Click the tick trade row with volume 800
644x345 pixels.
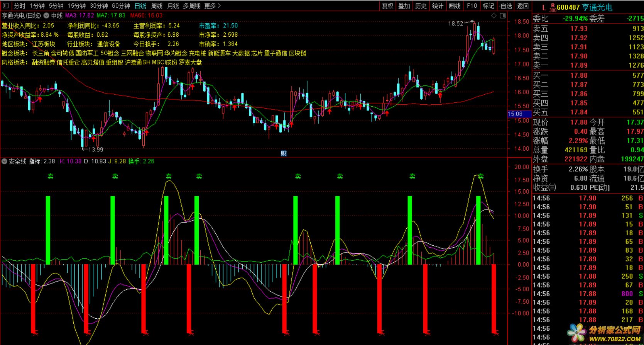click(588, 294)
